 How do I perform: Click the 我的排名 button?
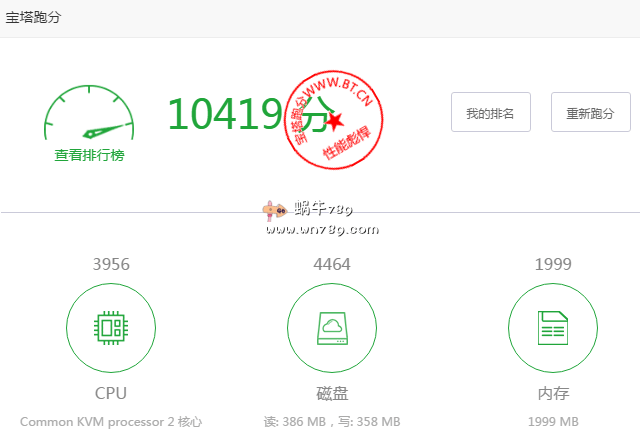[491, 112]
